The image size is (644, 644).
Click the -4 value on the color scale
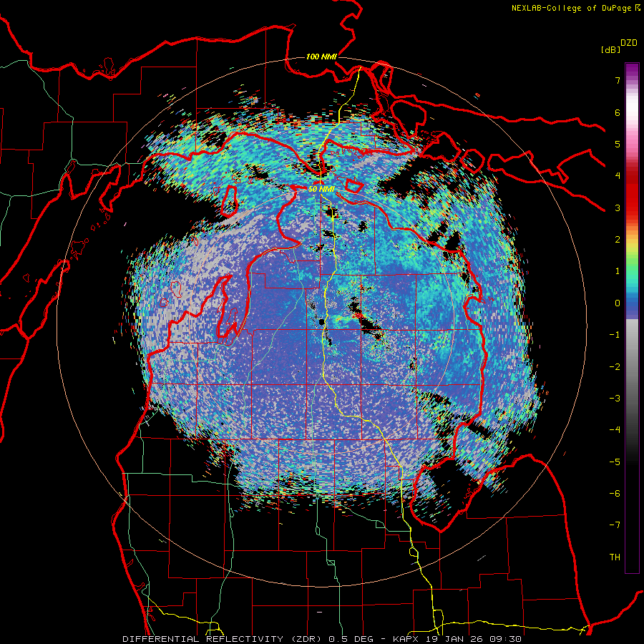coord(615,430)
